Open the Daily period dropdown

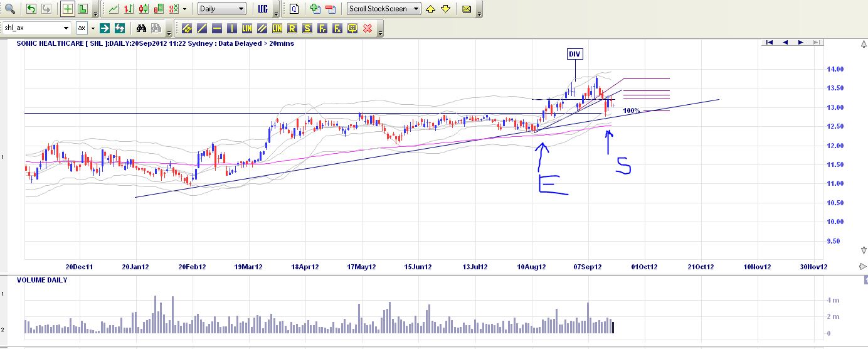click(x=221, y=9)
